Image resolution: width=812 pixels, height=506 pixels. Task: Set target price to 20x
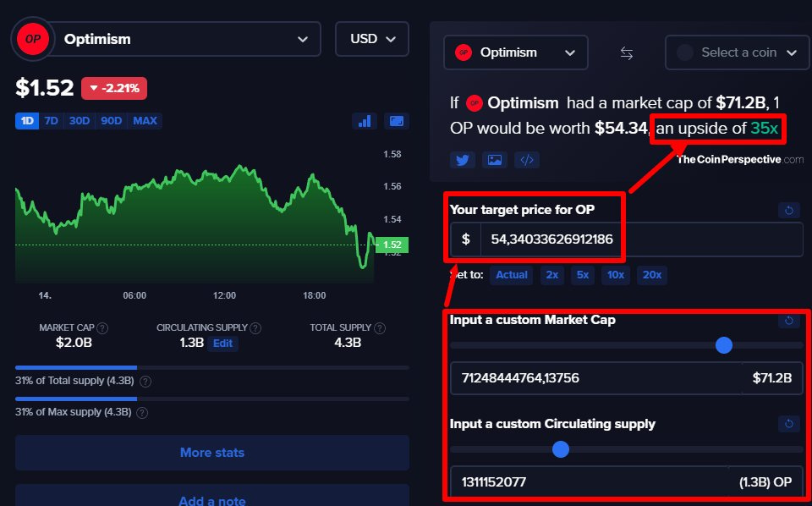click(652, 275)
